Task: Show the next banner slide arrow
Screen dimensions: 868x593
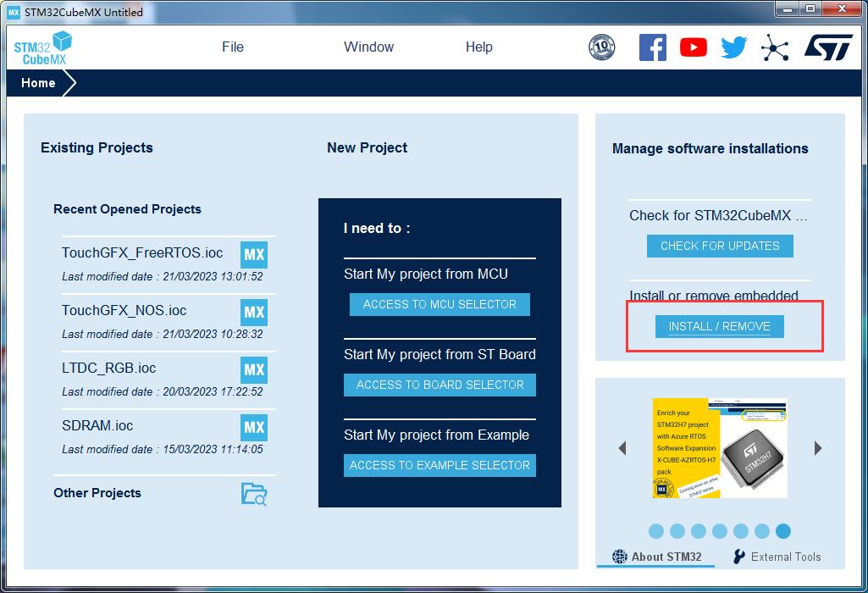Action: [x=818, y=448]
